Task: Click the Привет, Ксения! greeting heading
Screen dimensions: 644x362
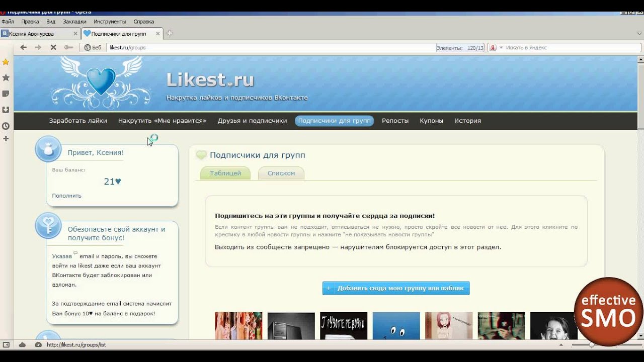Action: [x=96, y=152]
